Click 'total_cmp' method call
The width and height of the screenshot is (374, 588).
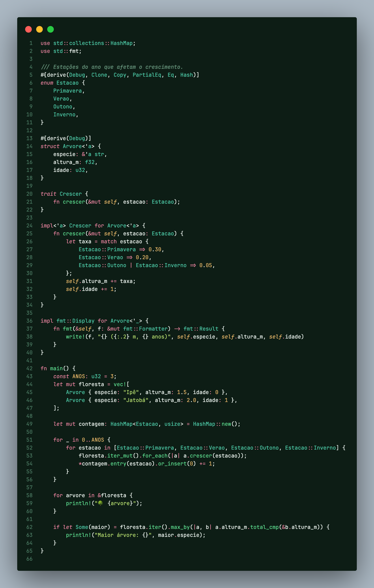pos(264,527)
